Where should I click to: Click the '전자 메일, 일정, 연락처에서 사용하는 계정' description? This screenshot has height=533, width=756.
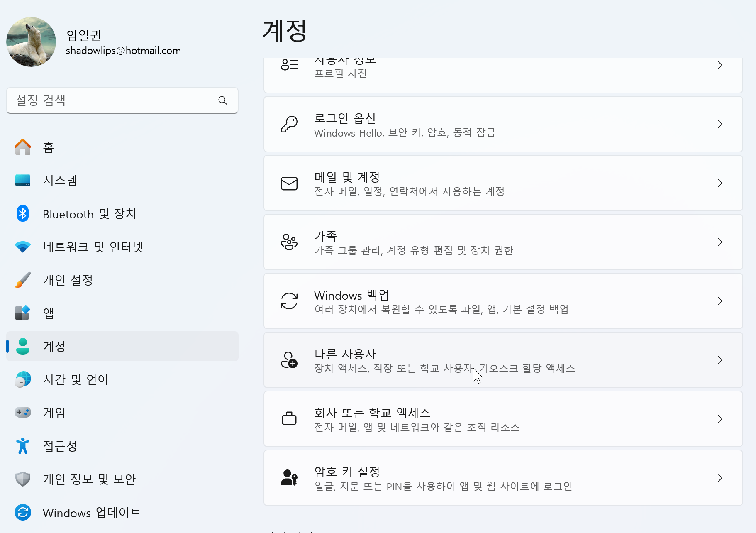[409, 191]
